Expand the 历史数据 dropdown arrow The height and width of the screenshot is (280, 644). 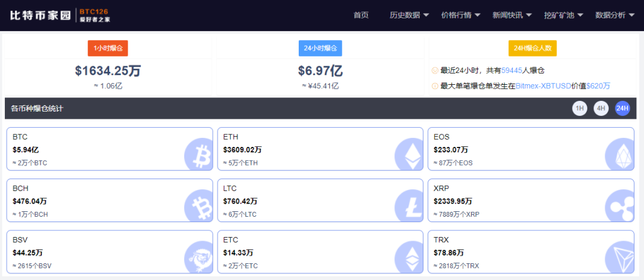(x=426, y=15)
